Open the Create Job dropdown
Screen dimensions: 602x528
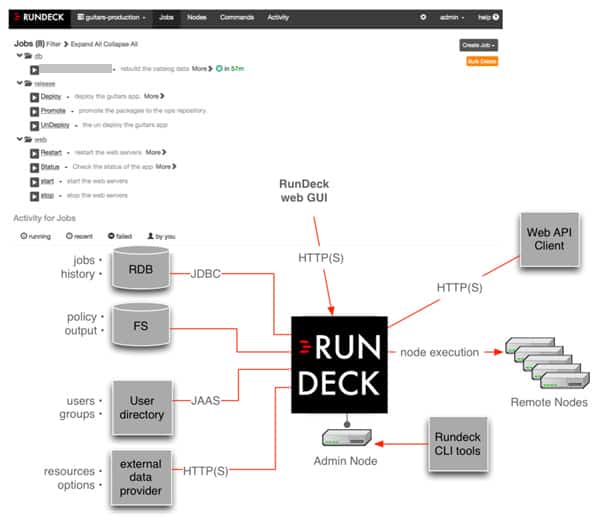click(478, 44)
